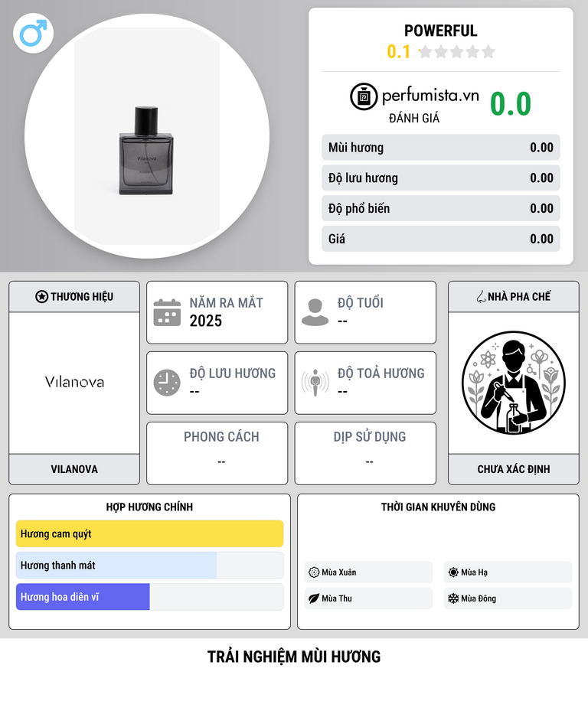Click the star icon in Thương hiệu header
The image size is (588, 701).
41,296
